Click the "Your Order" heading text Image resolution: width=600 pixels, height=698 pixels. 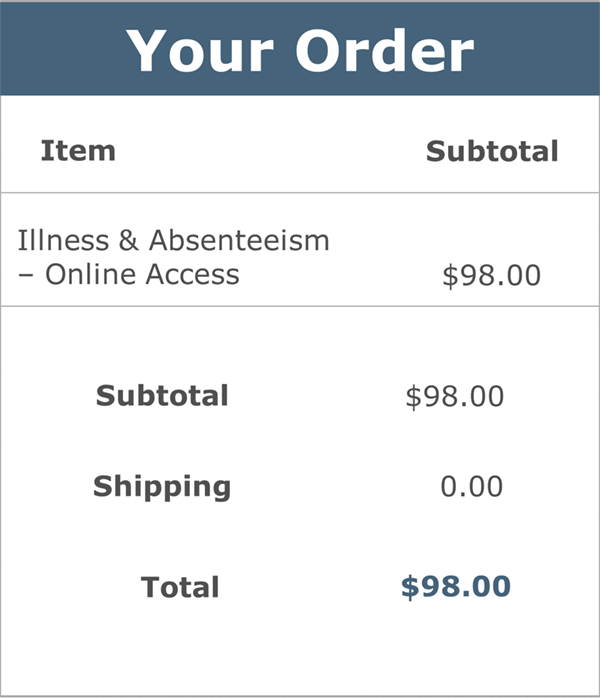tap(300, 51)
